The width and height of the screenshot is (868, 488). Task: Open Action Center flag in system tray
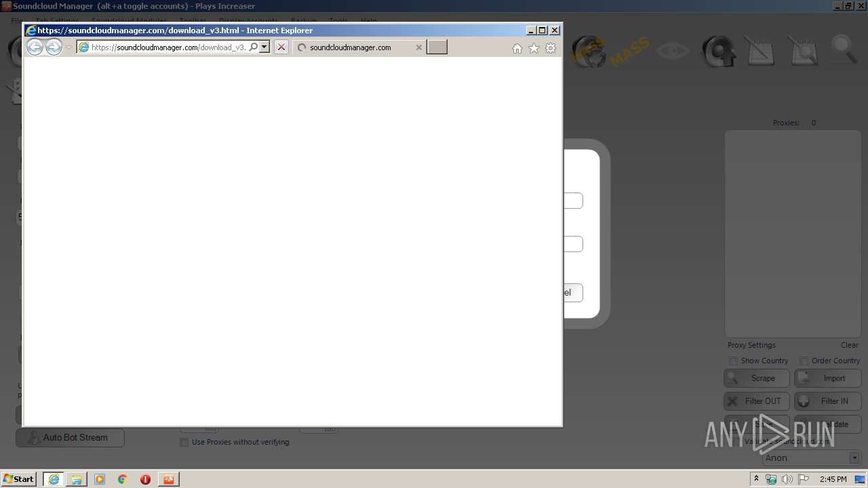pyautogui.click(x=804, y=479)
